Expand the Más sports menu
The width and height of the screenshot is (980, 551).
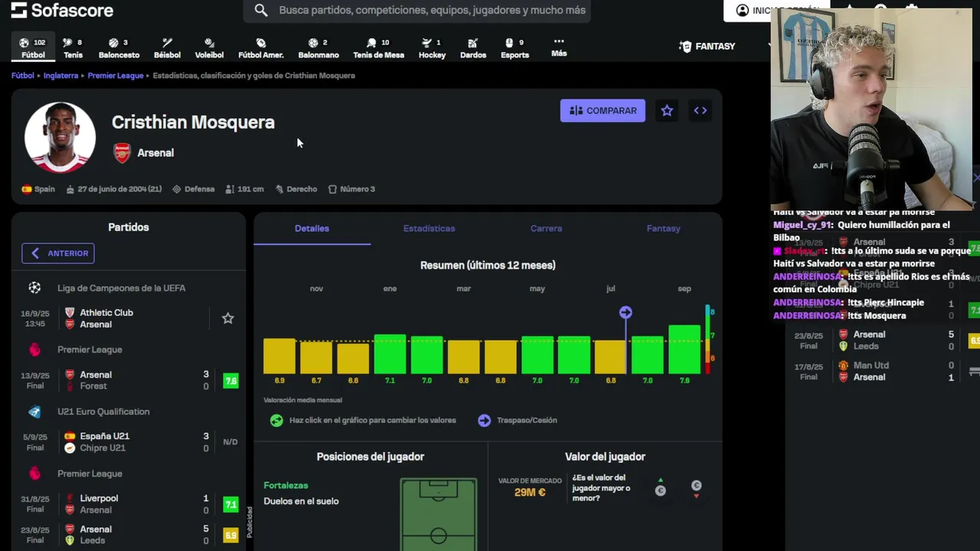pos(559,47)
